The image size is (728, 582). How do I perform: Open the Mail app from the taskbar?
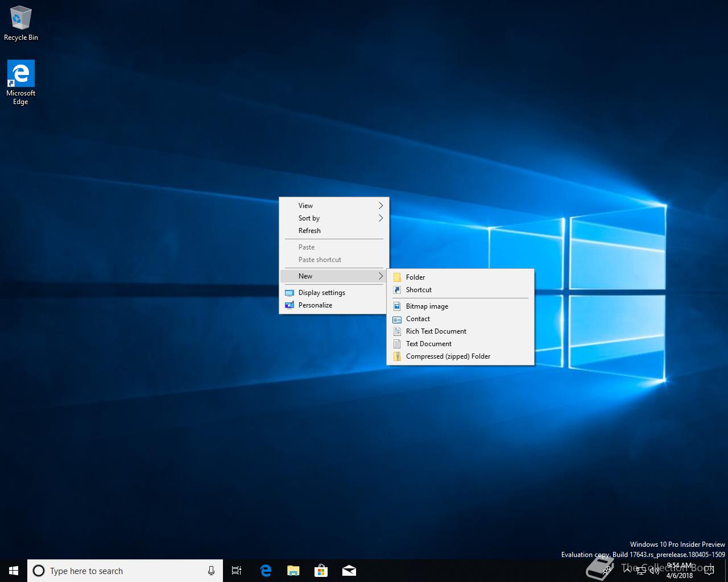(349, 571)
